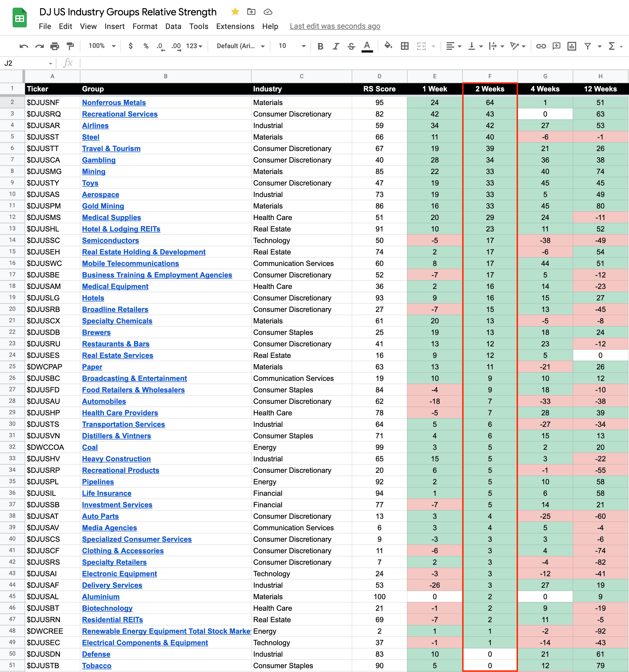The image size is (629, 672).
Task: Click the create filter funnel icon
Action: tap(588, 46)
